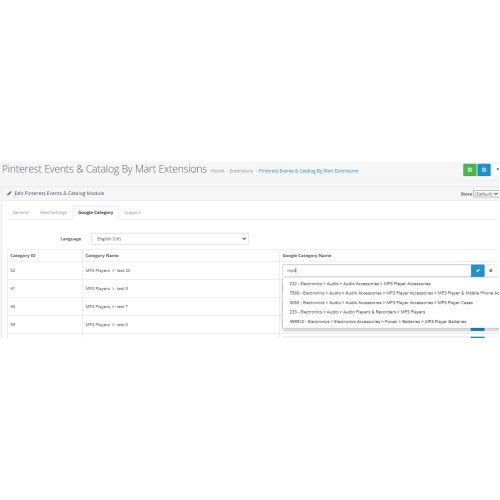Click the green save button in header
This screenshot has width=500, height=500.
469,170
